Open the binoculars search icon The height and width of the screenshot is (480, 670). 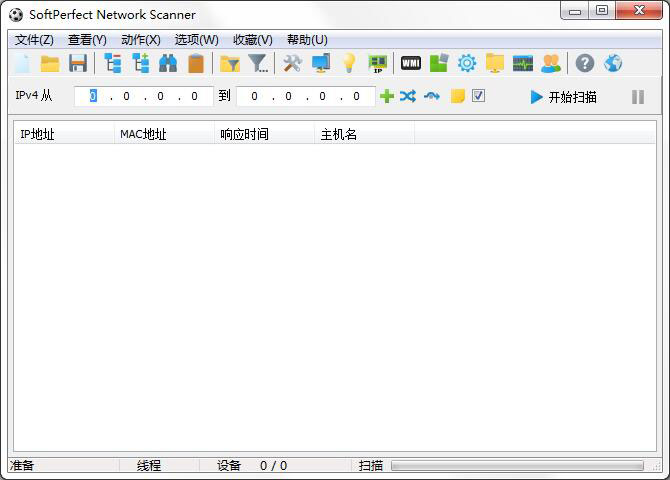pos(168,64)
